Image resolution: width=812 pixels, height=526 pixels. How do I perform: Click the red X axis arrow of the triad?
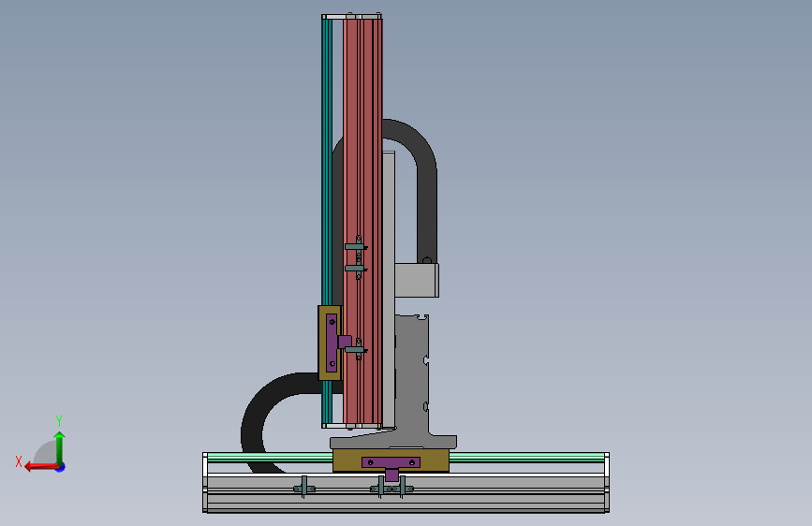pos(40,467)
